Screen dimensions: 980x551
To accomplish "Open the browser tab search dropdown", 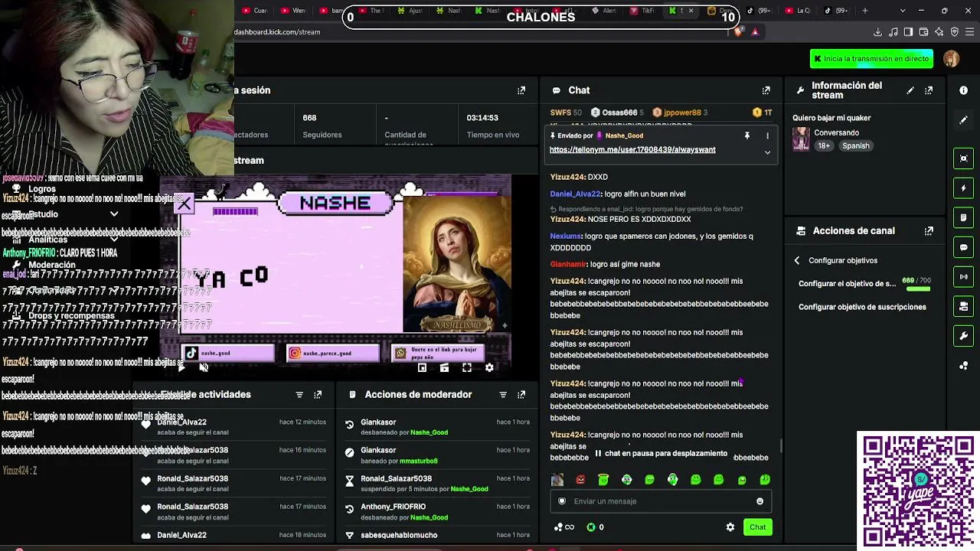I will (903, 11).
